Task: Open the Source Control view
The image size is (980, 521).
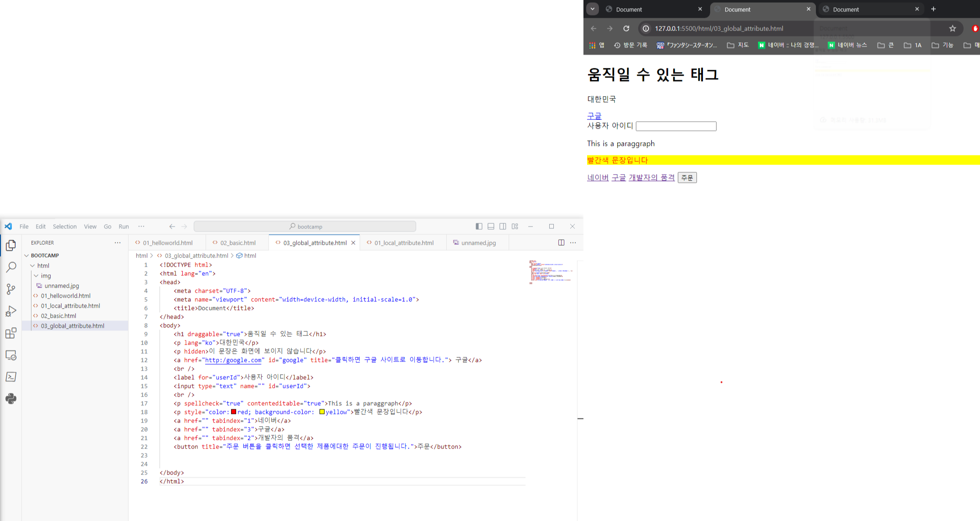Action: tap(11, 289)
